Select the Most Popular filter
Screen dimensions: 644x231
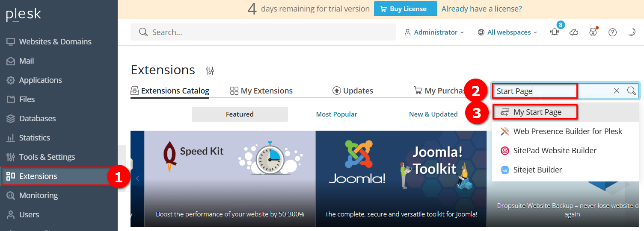pyautogui.click(x=336, y=114)
